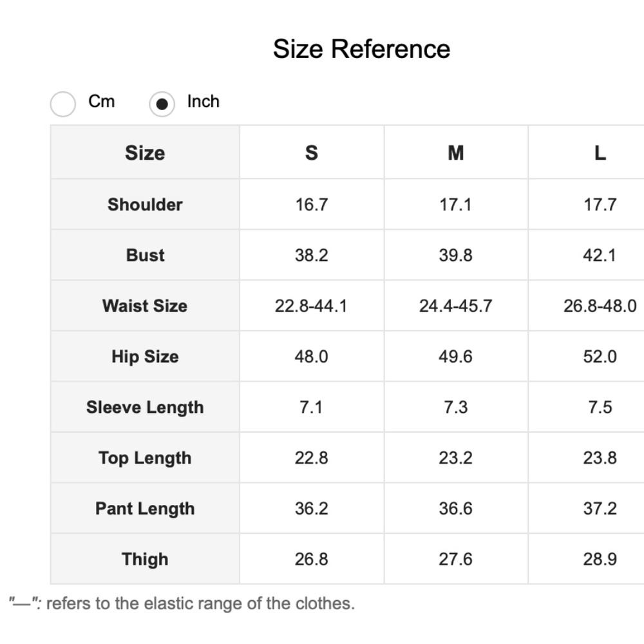Viewport: 644px width, 644px height.
Task: Click the Size header cell
Action: coord(145,153)
